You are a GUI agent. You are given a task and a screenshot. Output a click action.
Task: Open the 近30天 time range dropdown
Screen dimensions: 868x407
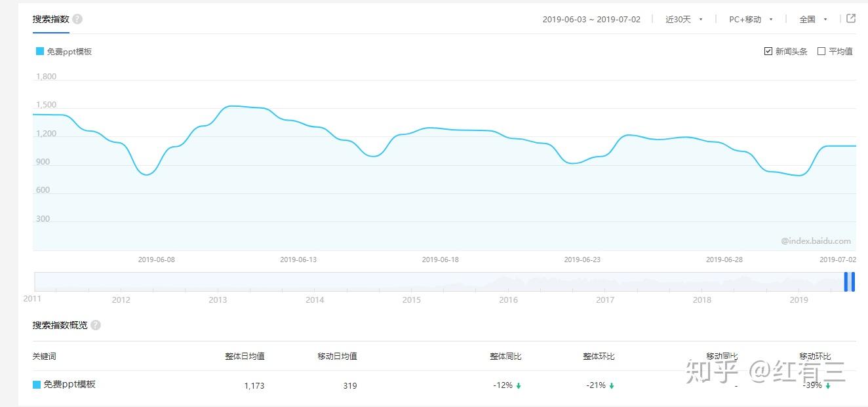(684, 20)
